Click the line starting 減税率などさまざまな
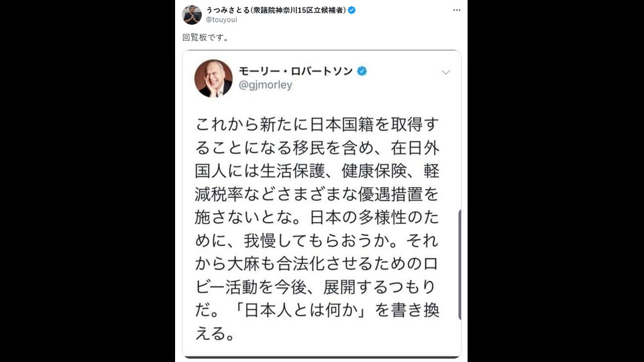Screen dimensions: 644x362 pyautogui.click(x=317, y=194)
